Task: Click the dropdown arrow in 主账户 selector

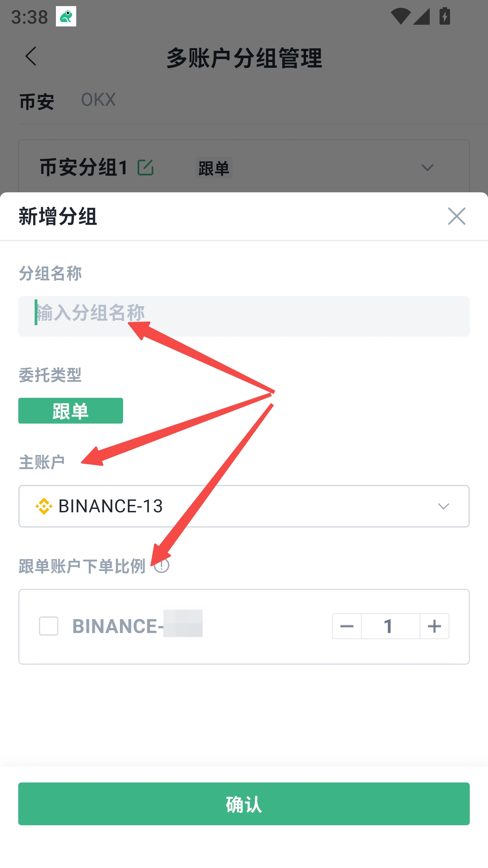Action: (443, 506)
